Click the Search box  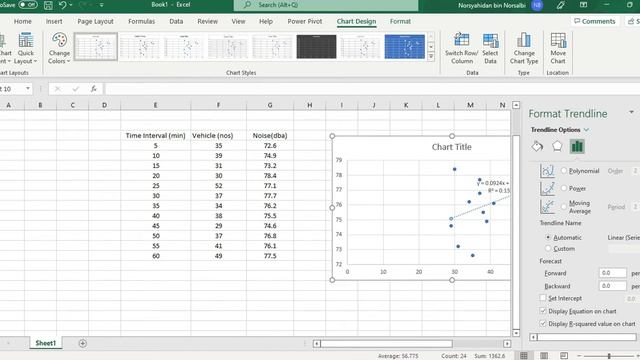326,5
